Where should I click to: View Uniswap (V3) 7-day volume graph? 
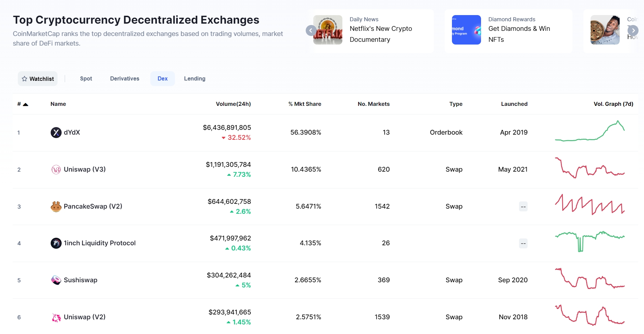click(590, 168)
